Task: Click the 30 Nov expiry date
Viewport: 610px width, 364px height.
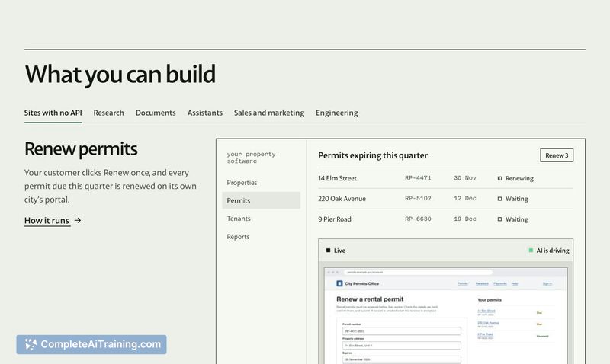Action: pyautogui.click(x=465, y=178)
